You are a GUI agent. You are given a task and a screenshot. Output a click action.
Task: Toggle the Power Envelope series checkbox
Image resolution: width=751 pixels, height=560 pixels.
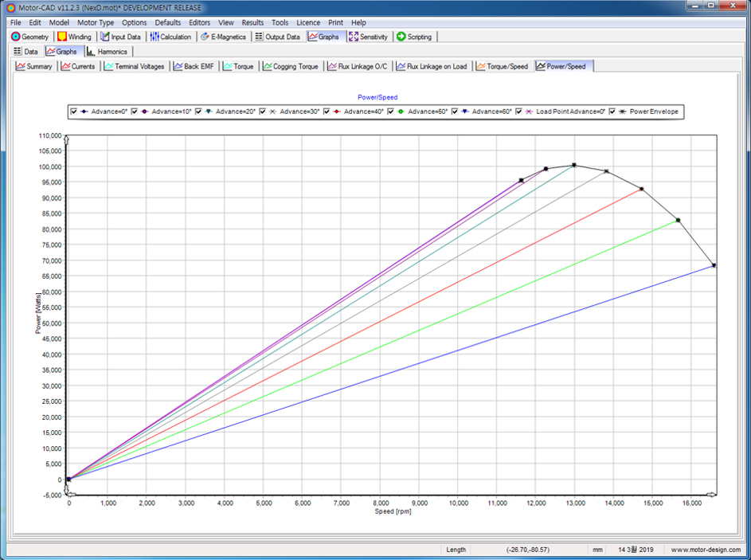click(612, 112)
